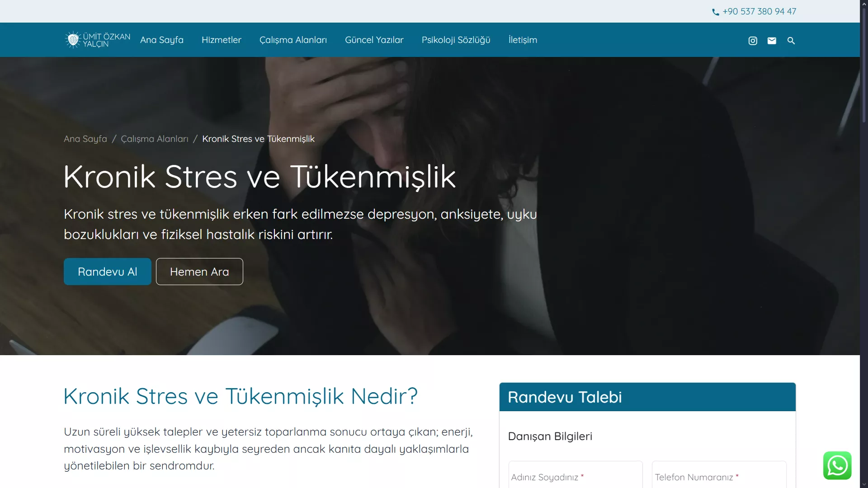The width and height of the screenshot is (868, 488).
Task: Click the Hemen Ara button
Action: [199, 272]
